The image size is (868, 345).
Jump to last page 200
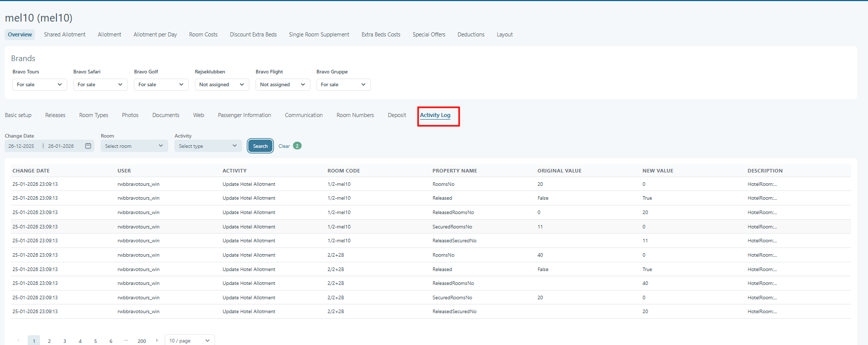coord(142,341)
